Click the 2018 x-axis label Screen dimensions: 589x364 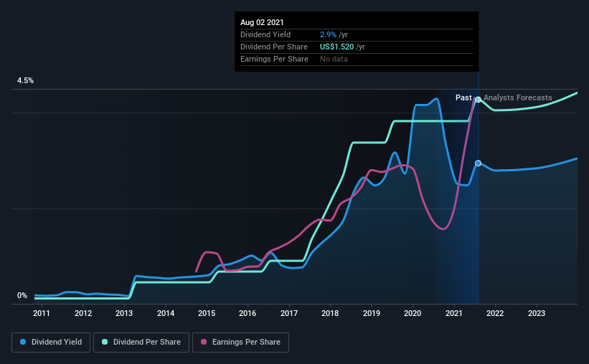coord(330,313)
